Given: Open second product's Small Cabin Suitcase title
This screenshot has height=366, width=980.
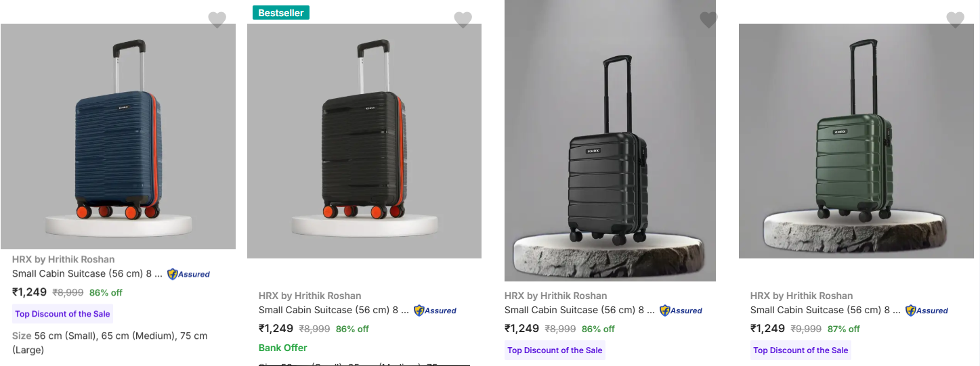Looking at the screenshot, I should pos(334,311).
